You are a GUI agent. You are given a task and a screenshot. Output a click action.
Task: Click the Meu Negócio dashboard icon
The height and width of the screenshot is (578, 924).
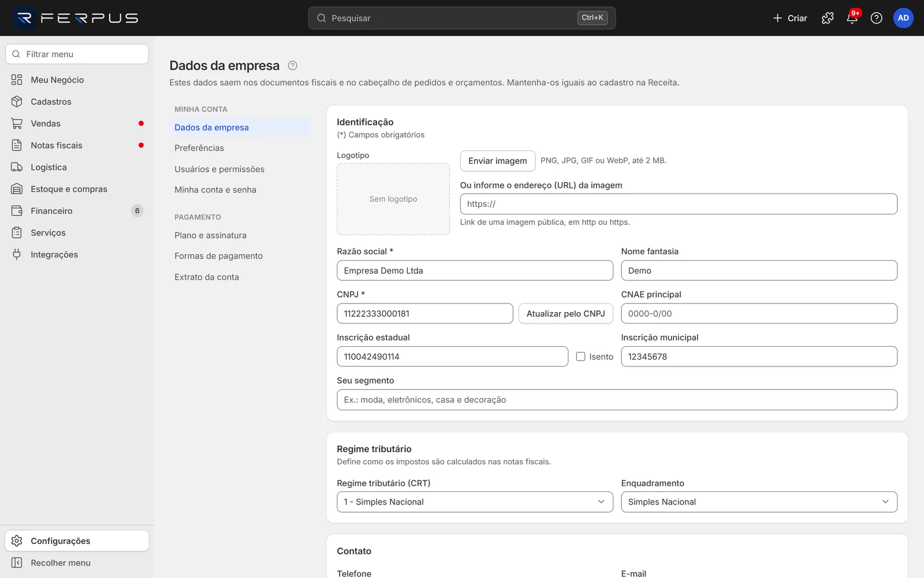(17, 80)
